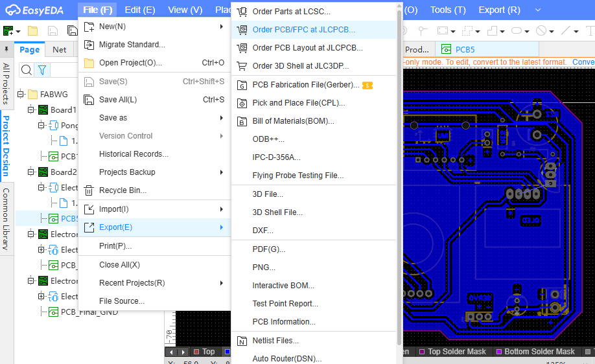The image size is (595, 364).
Task: Choose Pick and Place File(CPL)...
Action: click(314, 103)
